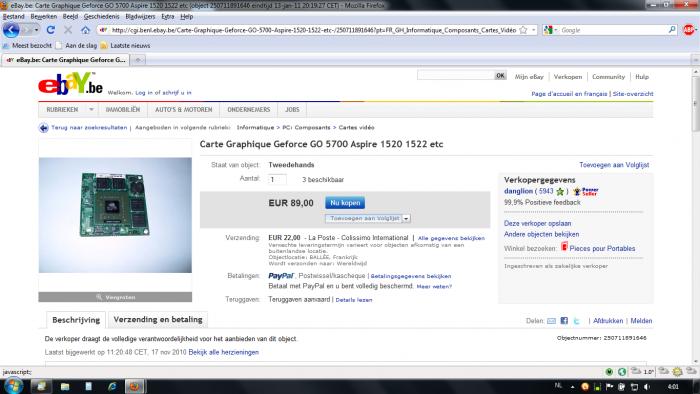
Task: Click Bekijk alle herzieningen link
Action: point(223,352)
